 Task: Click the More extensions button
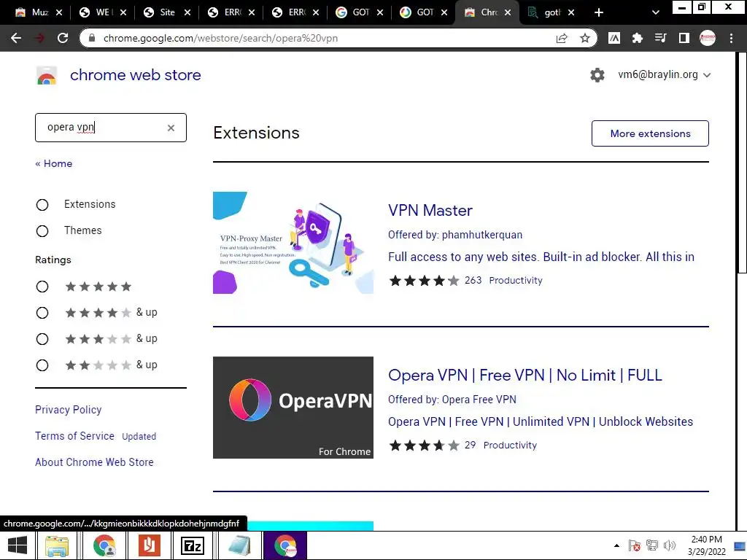point(650,133)
